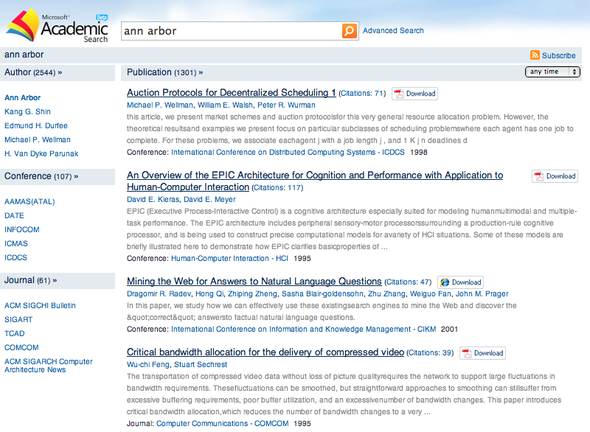Open the DATE conference
The image size is (590, 432).
pyautogui.click(x=14, y=216)
